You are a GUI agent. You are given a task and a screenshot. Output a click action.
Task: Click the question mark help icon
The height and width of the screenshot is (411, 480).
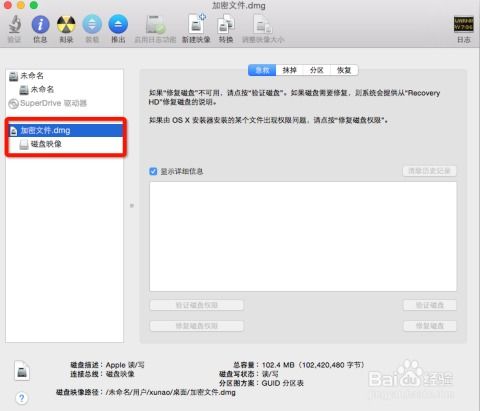click(22, 398)
